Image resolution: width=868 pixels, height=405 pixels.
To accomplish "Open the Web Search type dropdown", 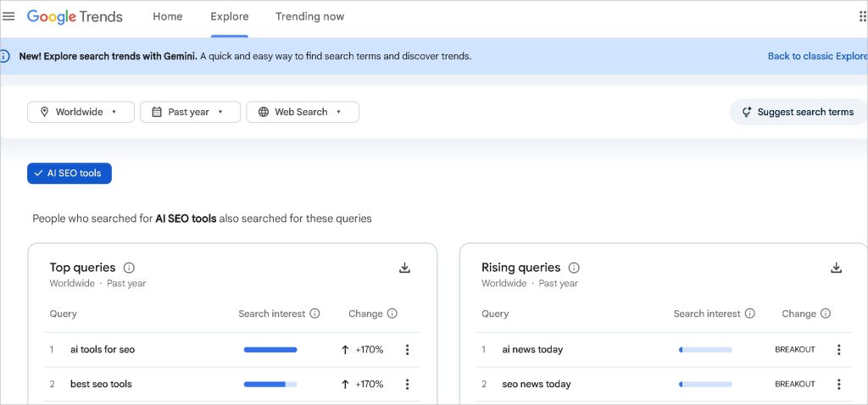I will click(303, 112).
